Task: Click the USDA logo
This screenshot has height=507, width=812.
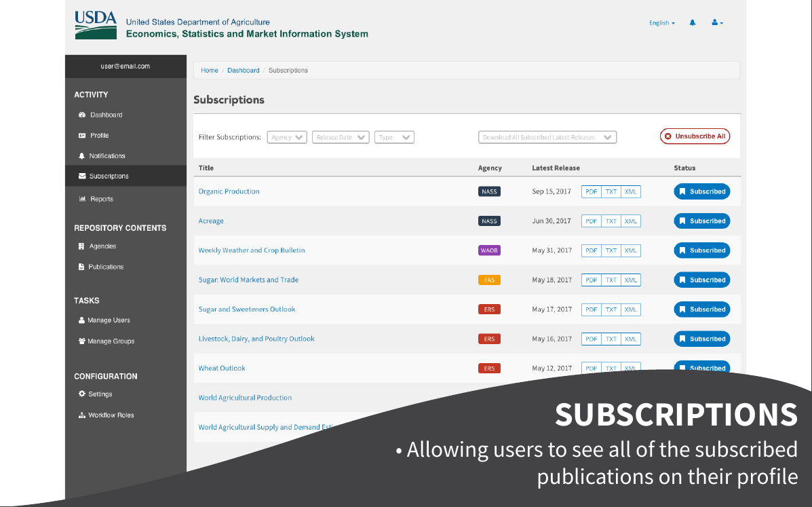Action: point(96,25)
